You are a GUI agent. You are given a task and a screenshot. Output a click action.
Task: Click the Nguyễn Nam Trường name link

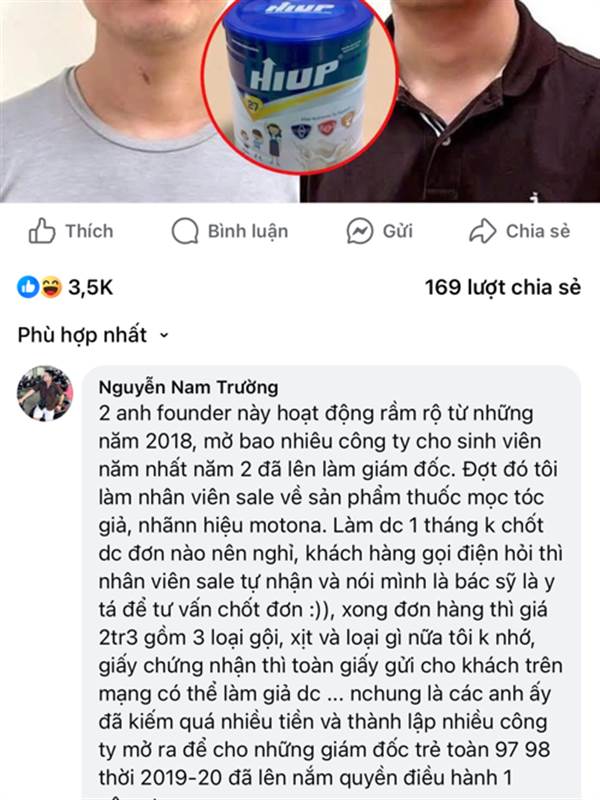(188, 387)
